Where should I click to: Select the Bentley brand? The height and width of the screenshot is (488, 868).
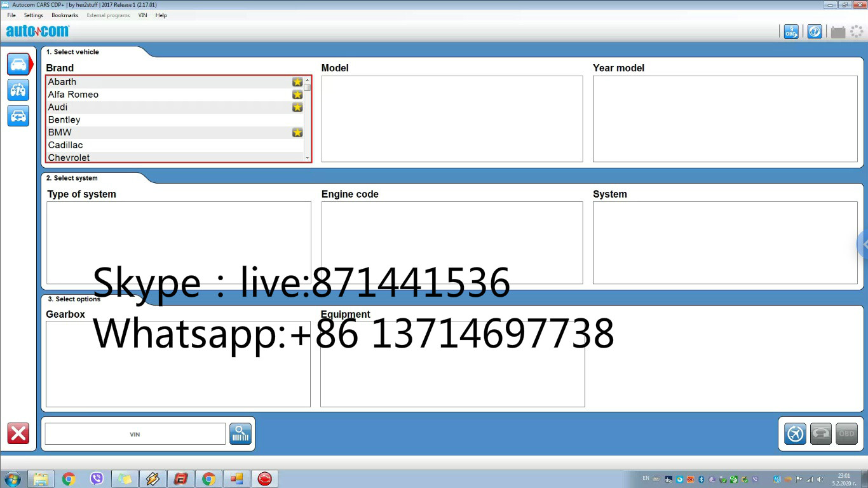coord(175,120)
